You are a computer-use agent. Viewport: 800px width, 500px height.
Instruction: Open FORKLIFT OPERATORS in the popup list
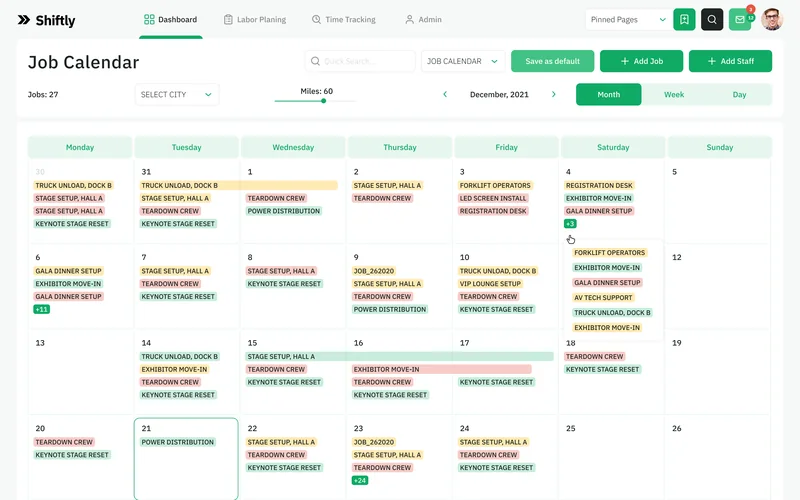pyautogui.click(x=609, y=253)
